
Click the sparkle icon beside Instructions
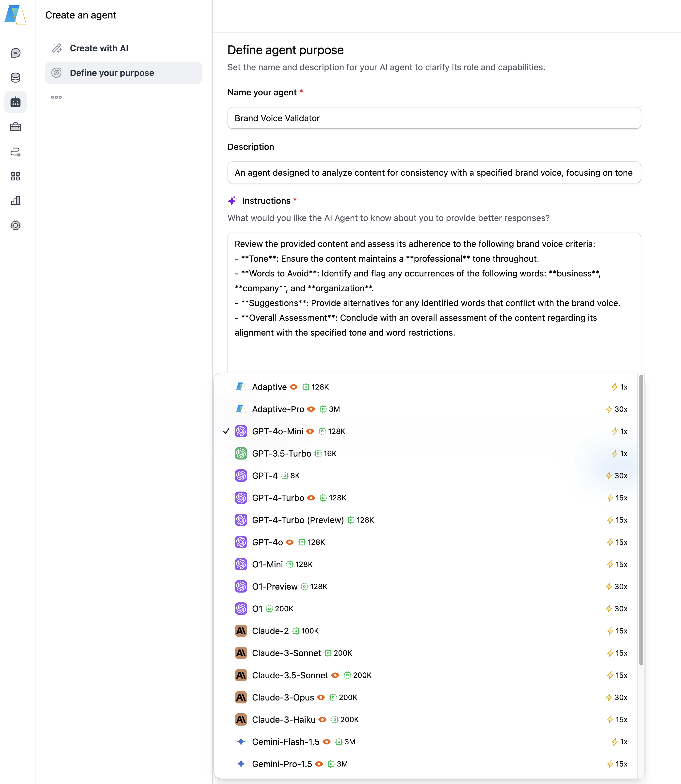[x=233, y=201]
